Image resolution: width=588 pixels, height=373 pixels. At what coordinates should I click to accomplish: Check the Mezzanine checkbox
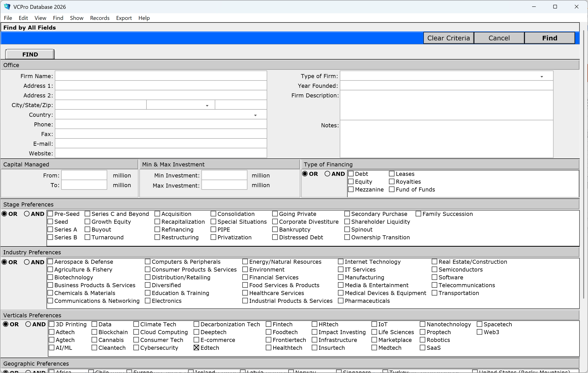(x=351, y=189)
